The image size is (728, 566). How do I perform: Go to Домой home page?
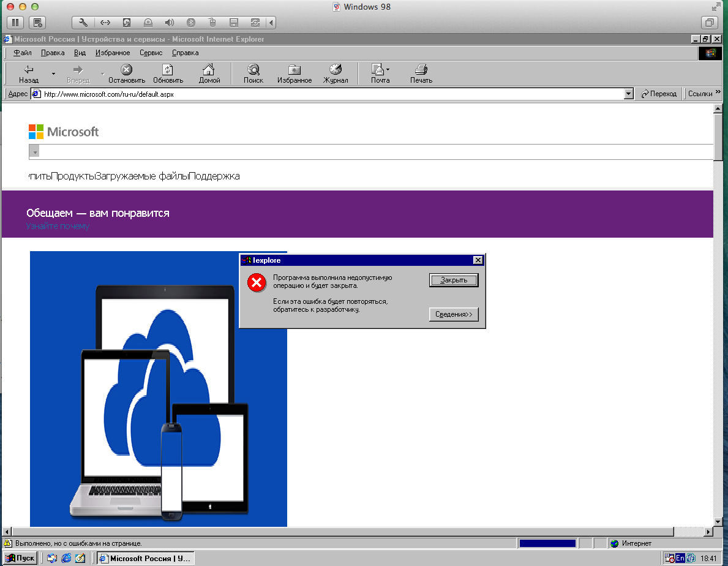(x=209, y=74)
